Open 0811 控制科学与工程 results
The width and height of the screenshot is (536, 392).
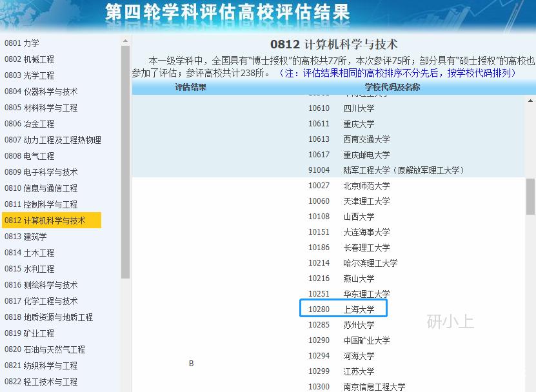point(41,204)
